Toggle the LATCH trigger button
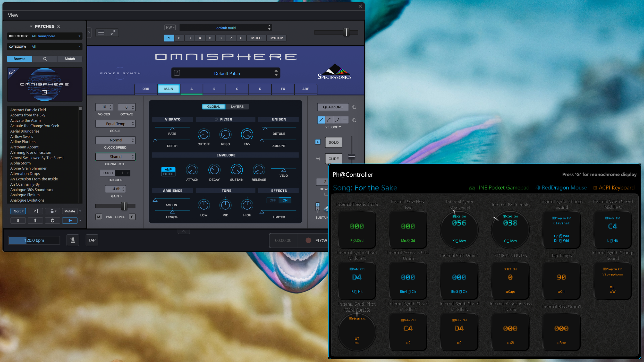This screenshot has width=644, height=362. [x=108, y=173]
